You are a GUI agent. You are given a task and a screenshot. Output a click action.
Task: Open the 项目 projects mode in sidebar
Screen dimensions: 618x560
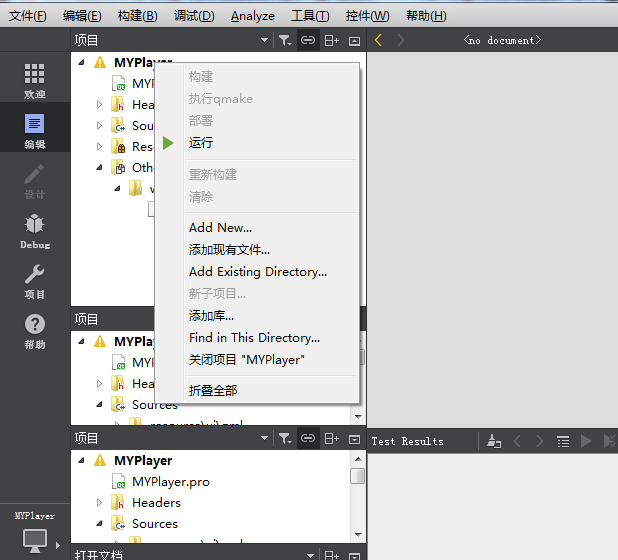pyautogui.click(x=35, y=281)
